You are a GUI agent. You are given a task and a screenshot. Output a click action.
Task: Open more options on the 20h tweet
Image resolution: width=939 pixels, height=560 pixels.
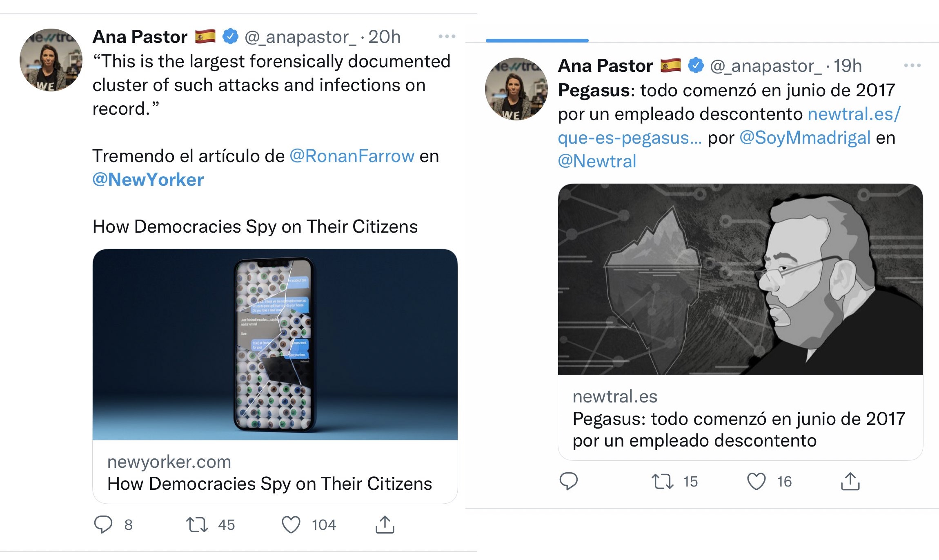[447, 36]
